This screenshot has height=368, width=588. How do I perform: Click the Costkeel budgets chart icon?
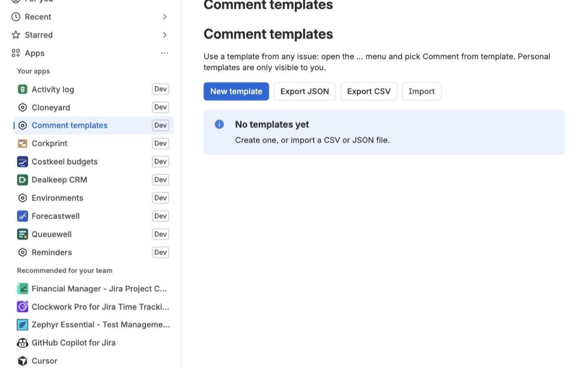23,161
